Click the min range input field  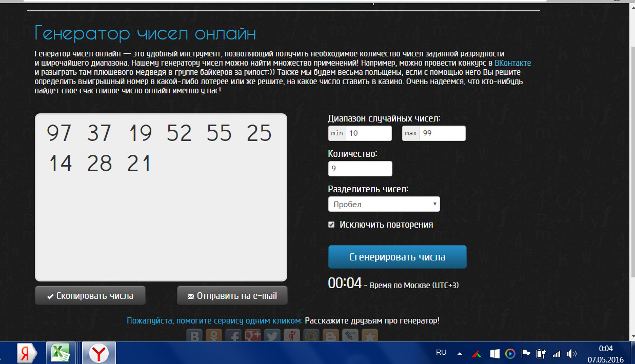(368, 133)
